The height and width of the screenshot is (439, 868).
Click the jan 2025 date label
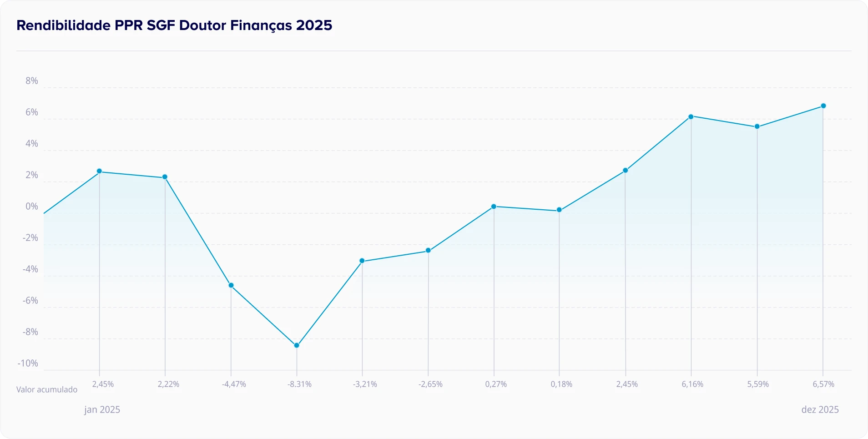[102, 409]
